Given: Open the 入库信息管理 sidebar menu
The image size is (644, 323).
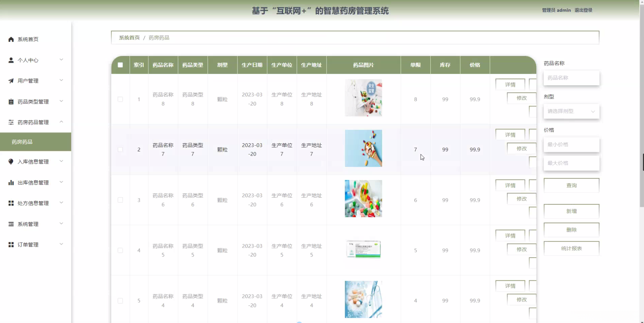Looking at the screenshot, I should point(35,162).
